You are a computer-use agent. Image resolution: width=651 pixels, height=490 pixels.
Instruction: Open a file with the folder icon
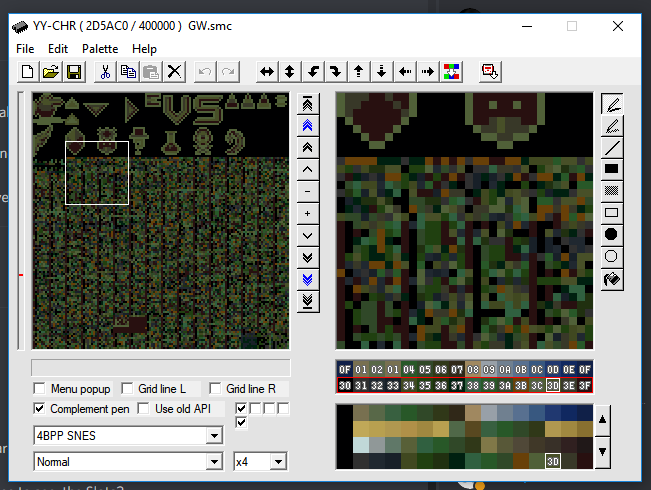click(x=51, y=72)
